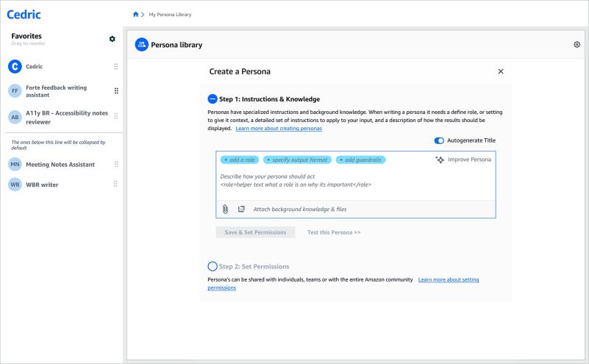Click the knowledge library icon beside paperclip
Screen dimensions: 589x364
click(x=241, y=209)
